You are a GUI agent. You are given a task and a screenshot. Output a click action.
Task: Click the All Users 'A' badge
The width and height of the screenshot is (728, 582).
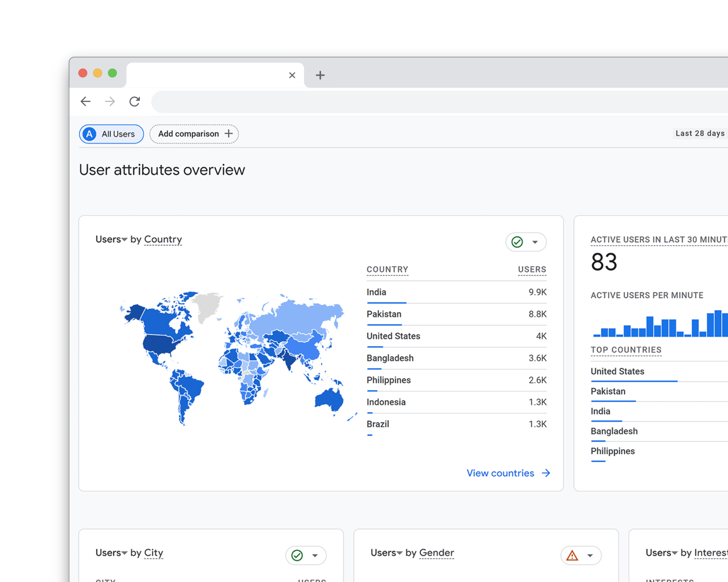tap(89, 134)
